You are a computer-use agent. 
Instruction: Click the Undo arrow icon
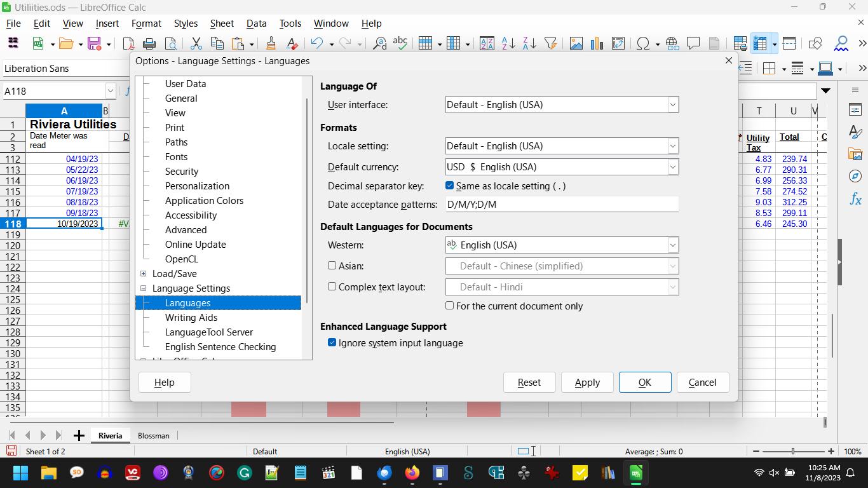(x=316, y=43)
